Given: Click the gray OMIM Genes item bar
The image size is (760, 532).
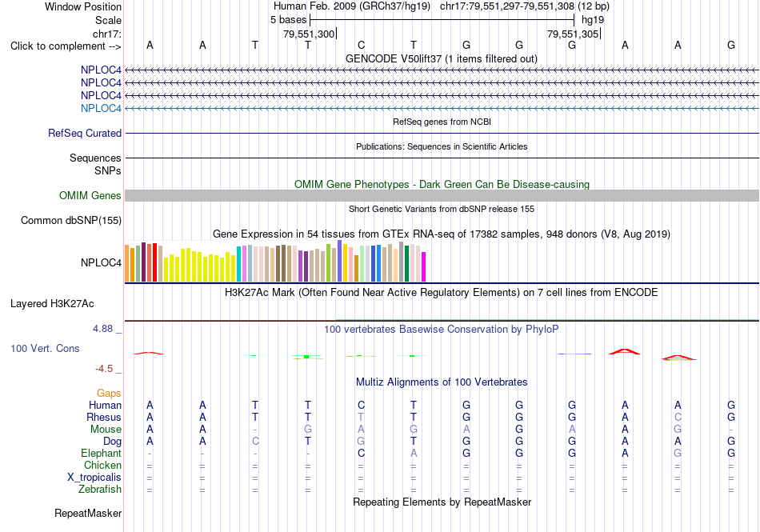Looking at the screenshot, I should (x=442, y=196).
